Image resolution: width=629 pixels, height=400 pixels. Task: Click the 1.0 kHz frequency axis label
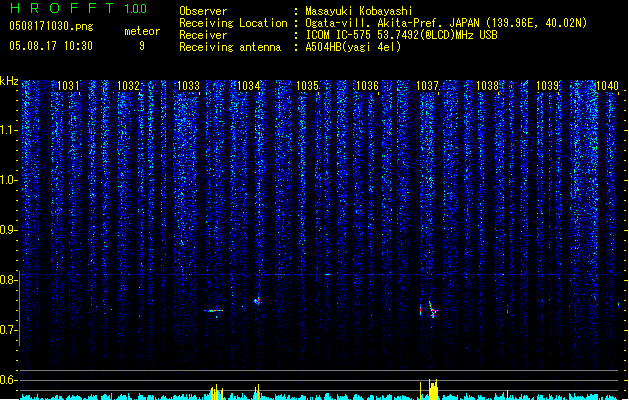pos(9,180)
